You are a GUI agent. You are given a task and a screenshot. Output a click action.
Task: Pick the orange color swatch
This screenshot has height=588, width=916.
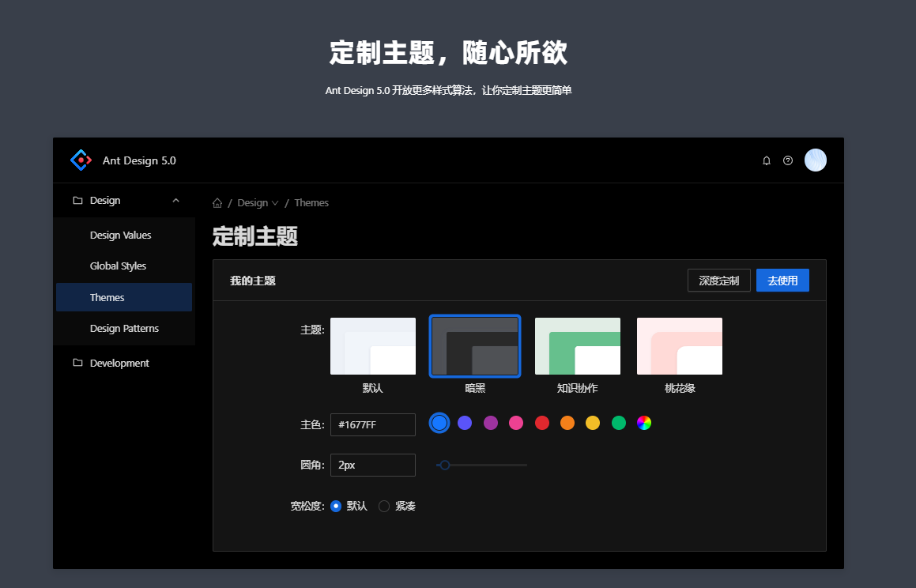click(567, 423)
